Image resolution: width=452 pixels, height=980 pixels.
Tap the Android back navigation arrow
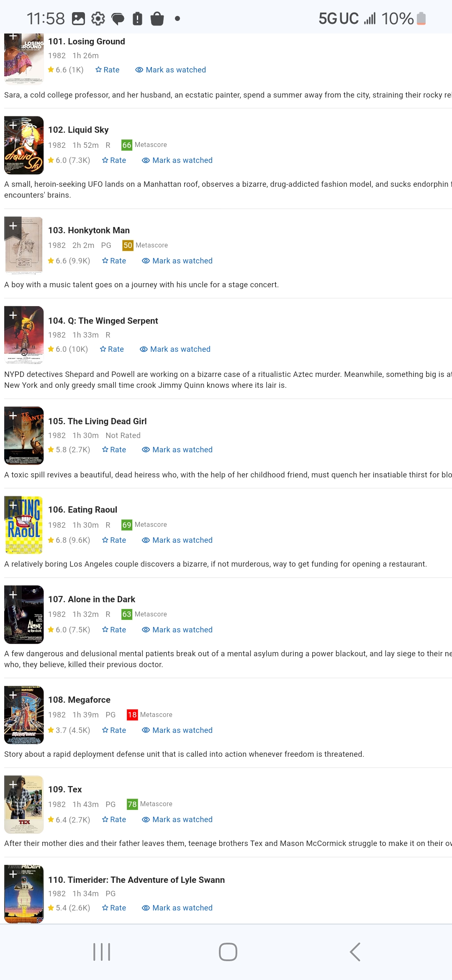pos(355,952)
